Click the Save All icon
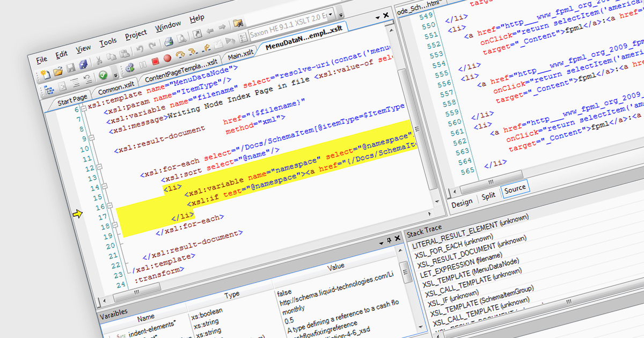 83,64
